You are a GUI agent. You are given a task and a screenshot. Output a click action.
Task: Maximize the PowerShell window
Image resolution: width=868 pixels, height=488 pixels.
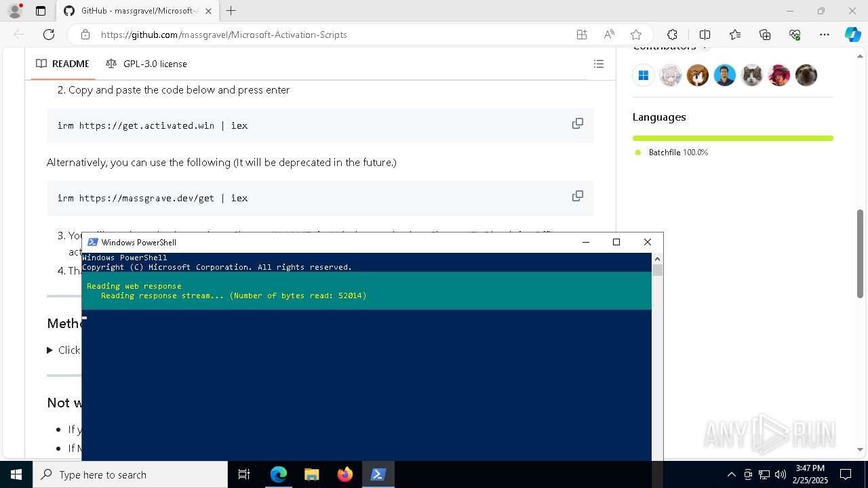616,242
